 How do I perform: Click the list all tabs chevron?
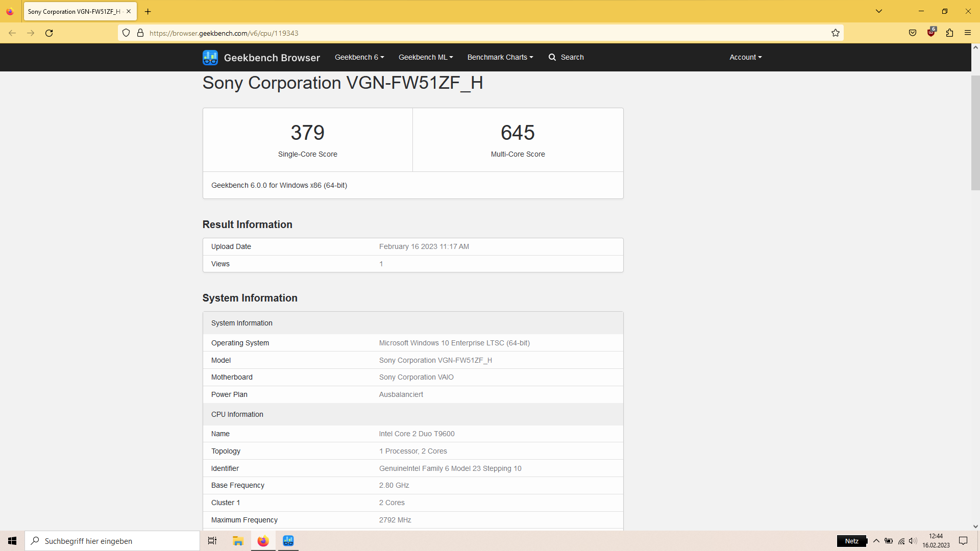(x=879, y=11)
